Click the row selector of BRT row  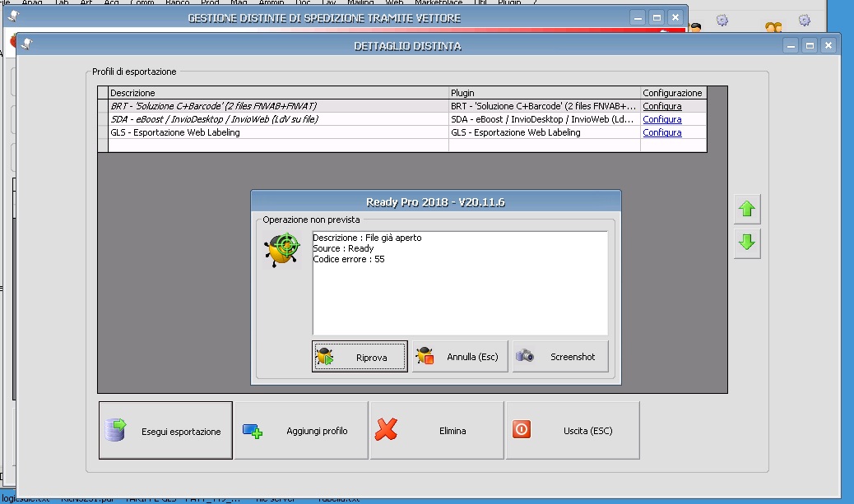pyautogui.click(x=103, y=106)
